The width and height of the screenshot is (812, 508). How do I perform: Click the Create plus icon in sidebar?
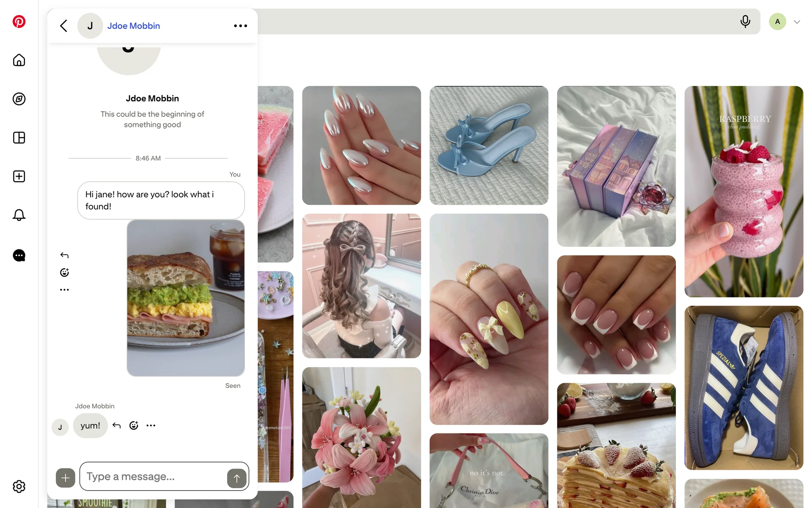[x=19, y=177]
